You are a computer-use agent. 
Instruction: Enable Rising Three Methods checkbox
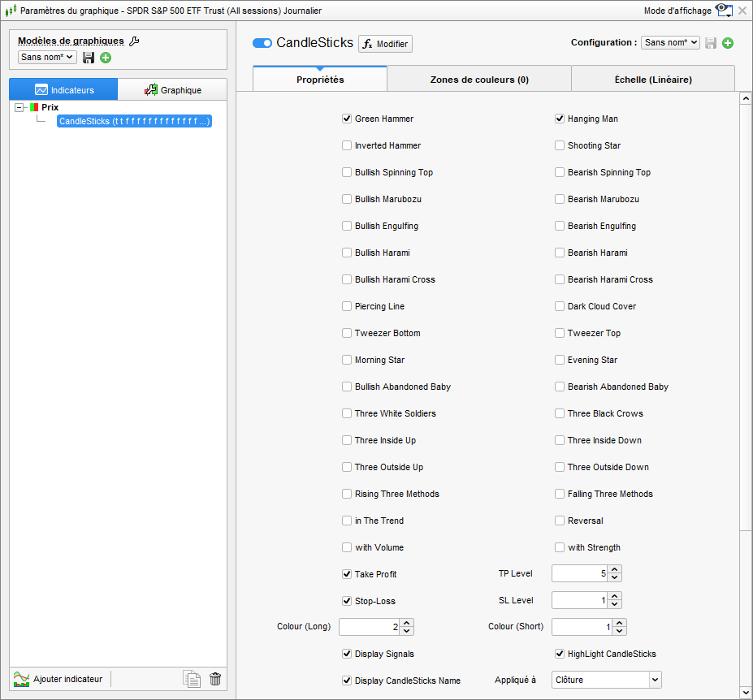(347, 494)
